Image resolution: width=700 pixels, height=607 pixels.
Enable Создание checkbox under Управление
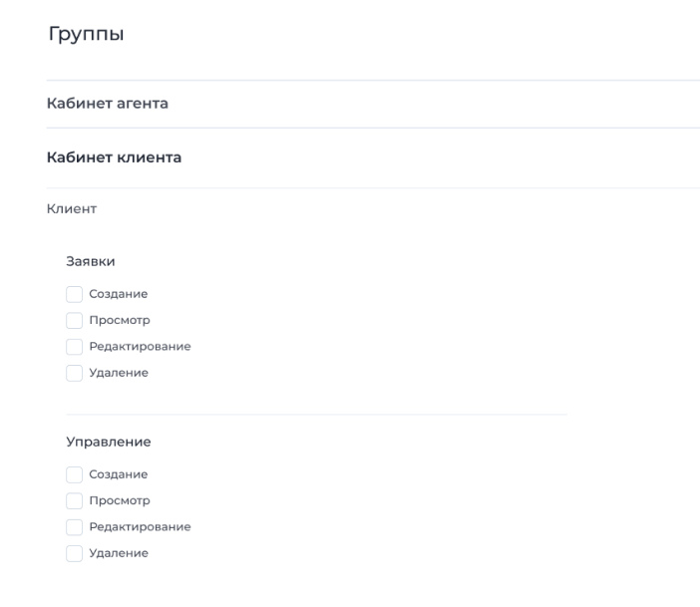[74, 474]
